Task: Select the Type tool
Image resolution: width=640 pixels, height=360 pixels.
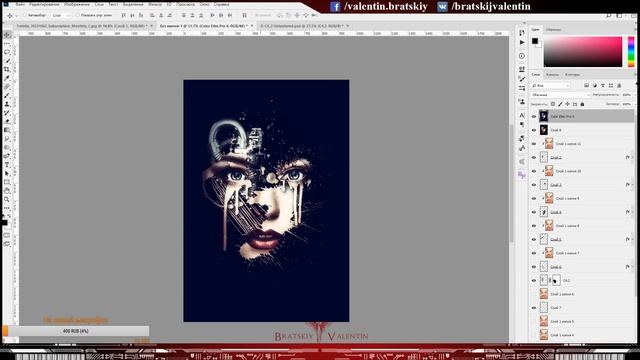Action: 7,164
